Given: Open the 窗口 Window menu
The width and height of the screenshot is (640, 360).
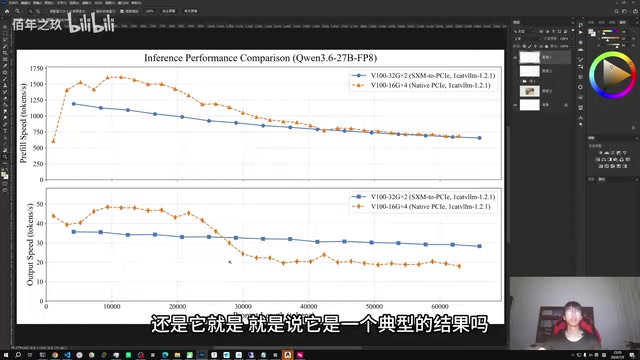Looking at the screenshot, I should click(x=122, y=3).
